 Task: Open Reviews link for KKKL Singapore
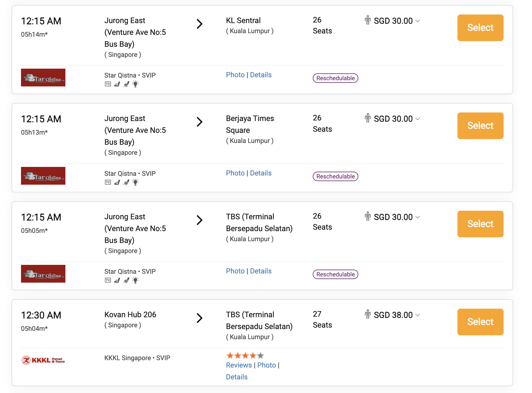point(239,365)
